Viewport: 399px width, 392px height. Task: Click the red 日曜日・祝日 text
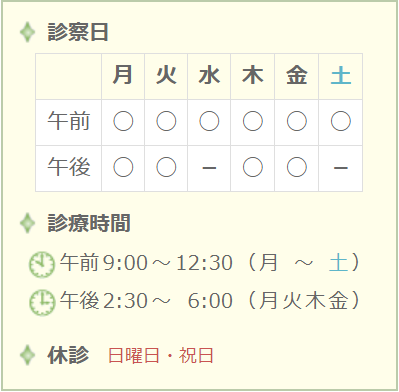[x=161, y=355]
